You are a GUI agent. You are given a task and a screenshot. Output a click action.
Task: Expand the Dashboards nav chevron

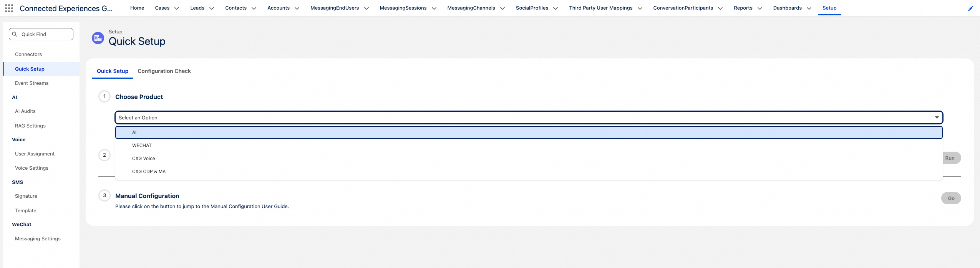[809, 8]
